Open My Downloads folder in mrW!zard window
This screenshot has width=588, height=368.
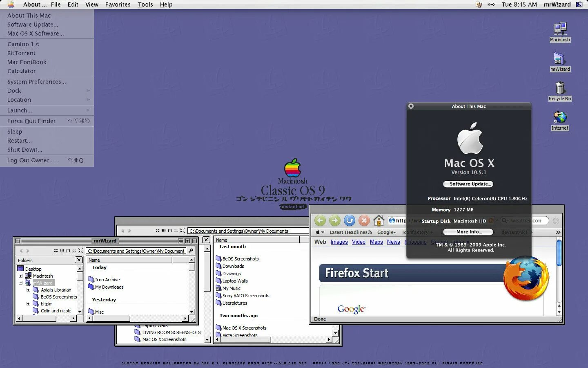point(106,287)
